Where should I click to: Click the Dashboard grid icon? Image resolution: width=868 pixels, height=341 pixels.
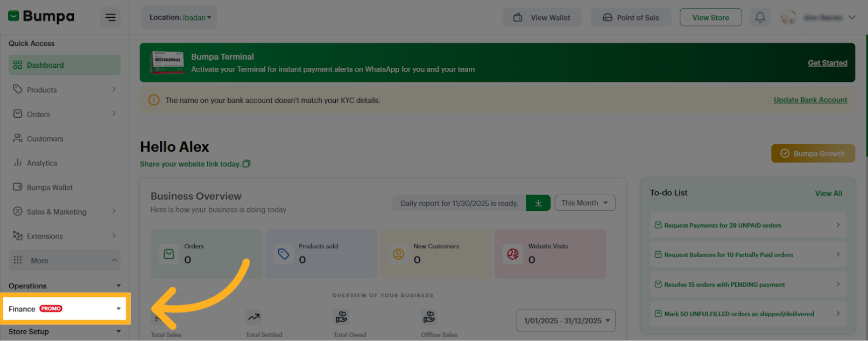tap(18, 65)
